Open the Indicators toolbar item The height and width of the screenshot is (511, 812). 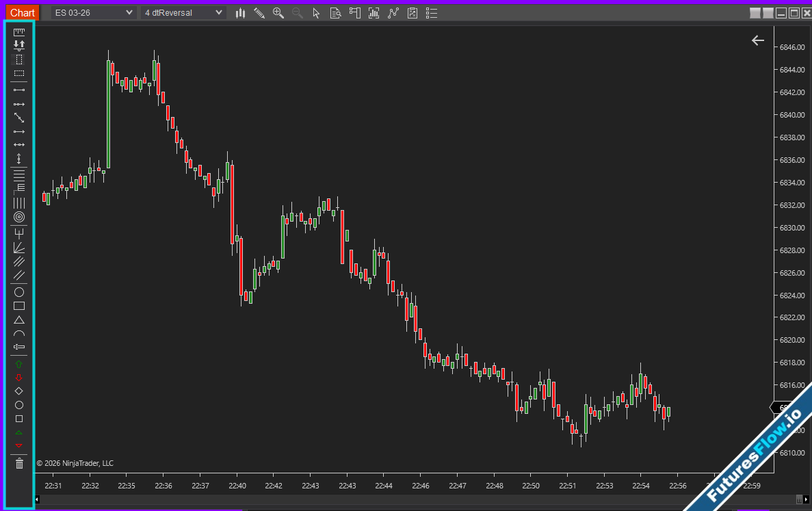(x=374, y=12)
